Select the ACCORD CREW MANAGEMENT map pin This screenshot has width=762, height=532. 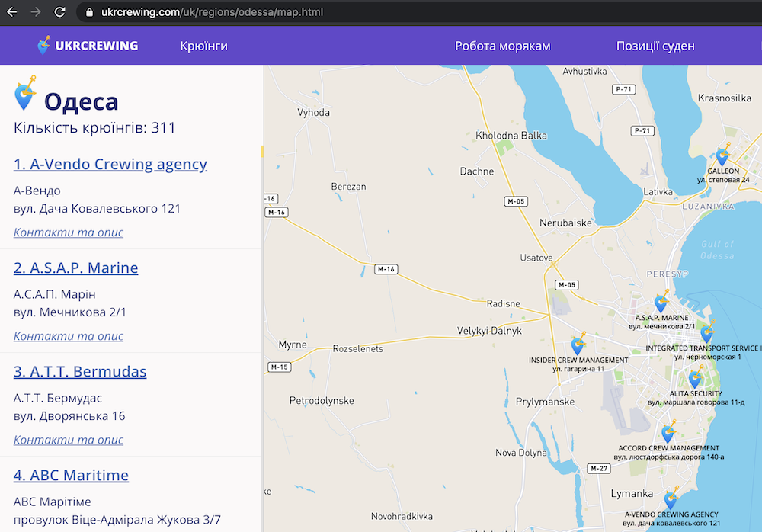[x=668, y=432]
